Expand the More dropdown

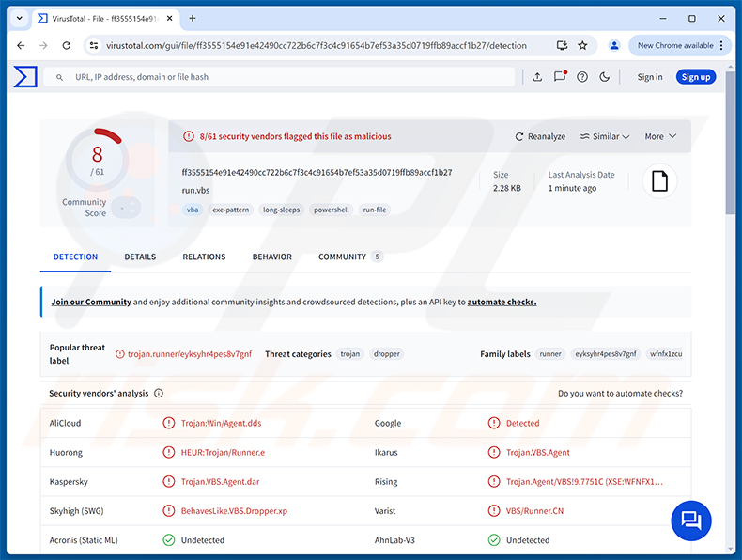pos(660,136)
